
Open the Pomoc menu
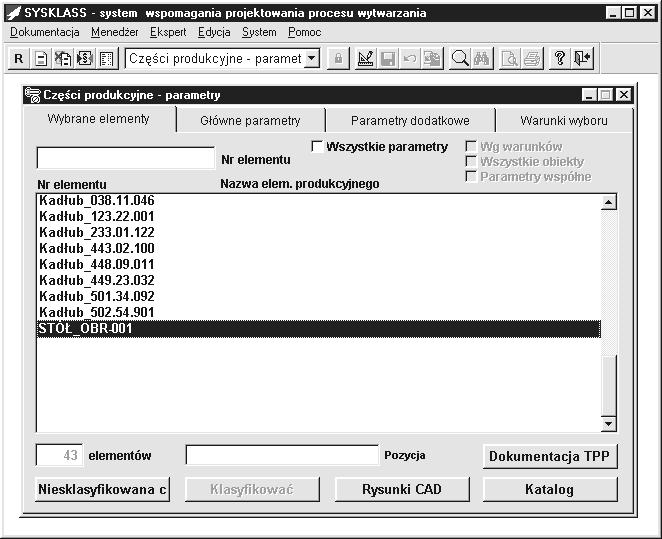[x=304, y=32]
